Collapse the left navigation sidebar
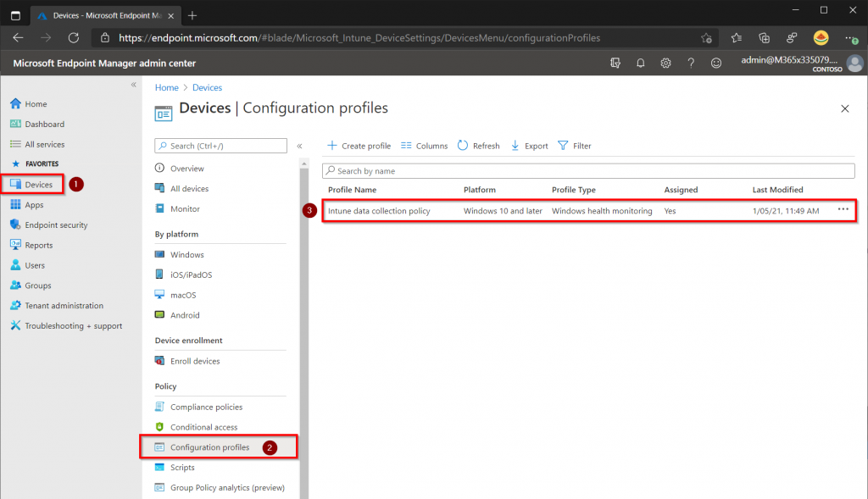The height and width of the screenshot is (499, 868). click(133, 85)
